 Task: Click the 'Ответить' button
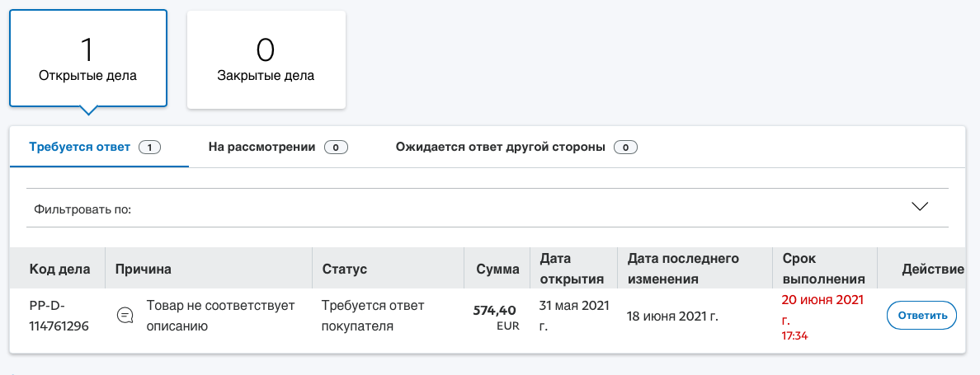tap(921, 316)
